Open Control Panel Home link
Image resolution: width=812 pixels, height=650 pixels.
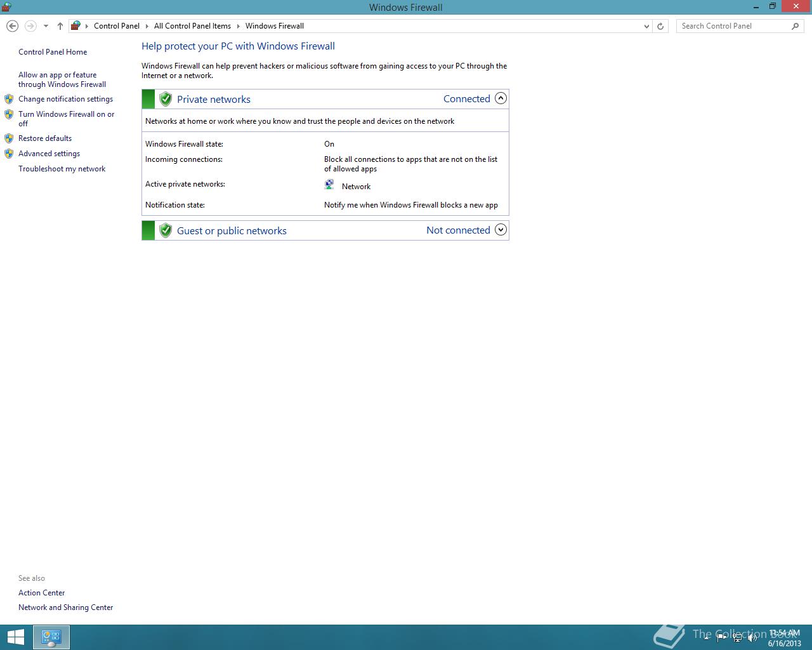[x=53, y=52]
